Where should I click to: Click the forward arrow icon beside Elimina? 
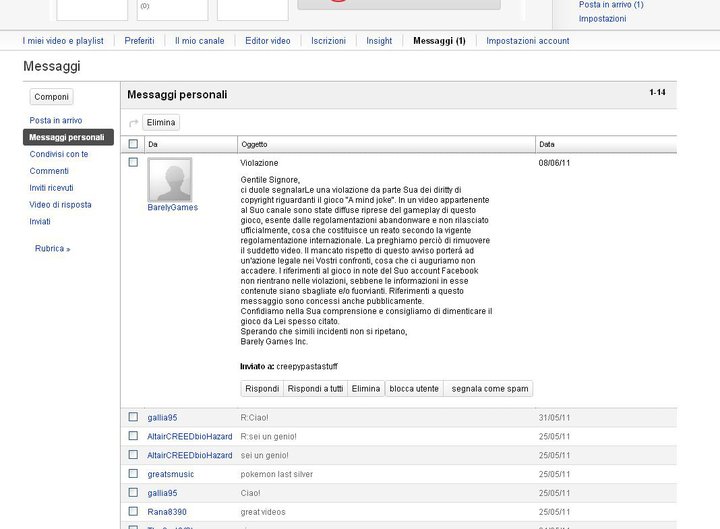click(134, 123)
